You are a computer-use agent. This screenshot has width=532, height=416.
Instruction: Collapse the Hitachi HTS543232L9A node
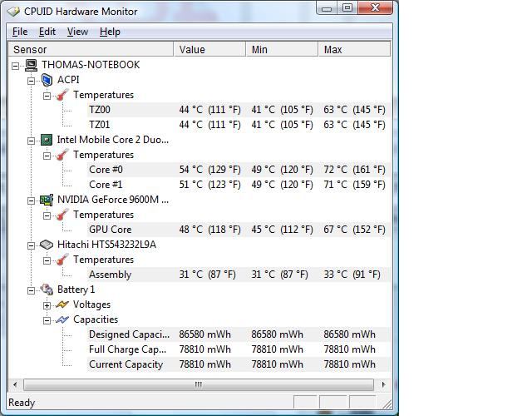[32, 245]
